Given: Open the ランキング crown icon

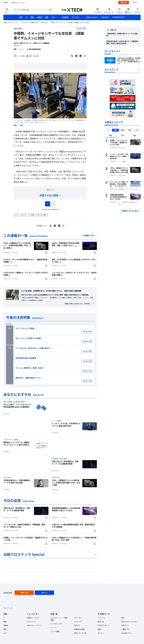Looking at the screenshot, I should point(119,9).
